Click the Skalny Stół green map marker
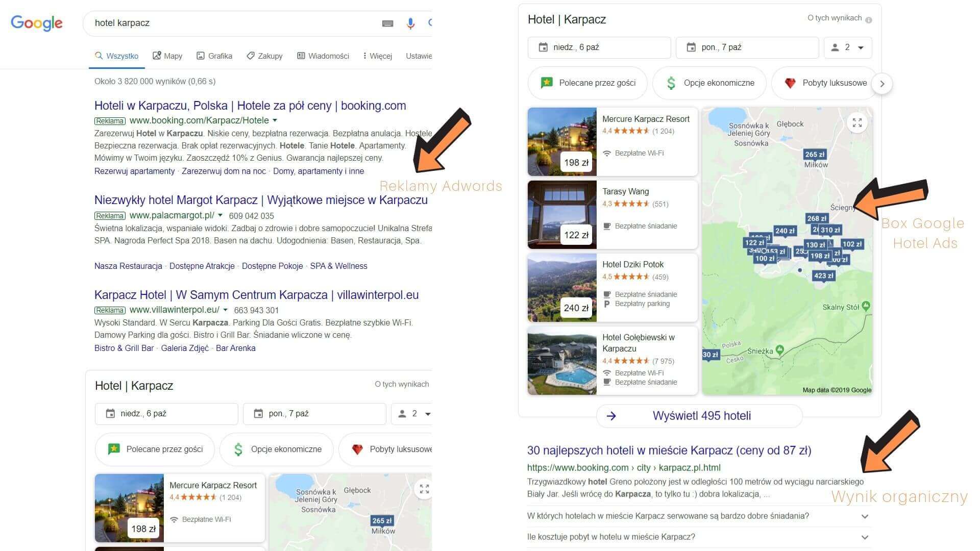Image resolution: width=980 pixels, height=551 pixels. point(866,306)
